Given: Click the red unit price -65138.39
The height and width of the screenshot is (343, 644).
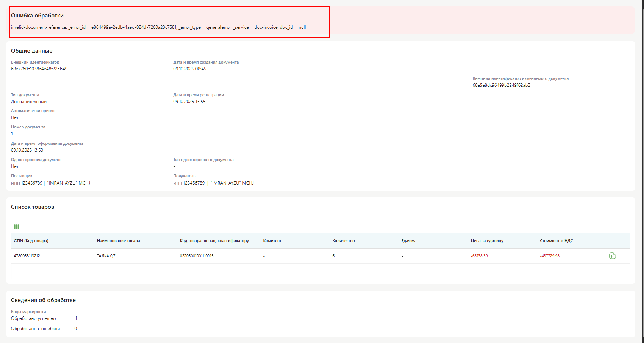Looking at the screenshot, I should coord(479,256).
